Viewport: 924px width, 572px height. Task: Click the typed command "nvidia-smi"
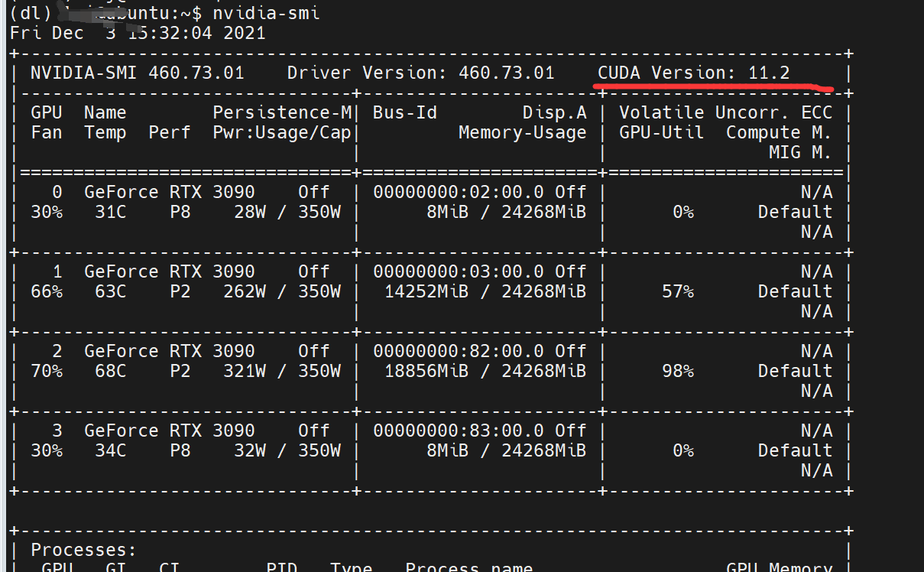(x=266, y=13)
